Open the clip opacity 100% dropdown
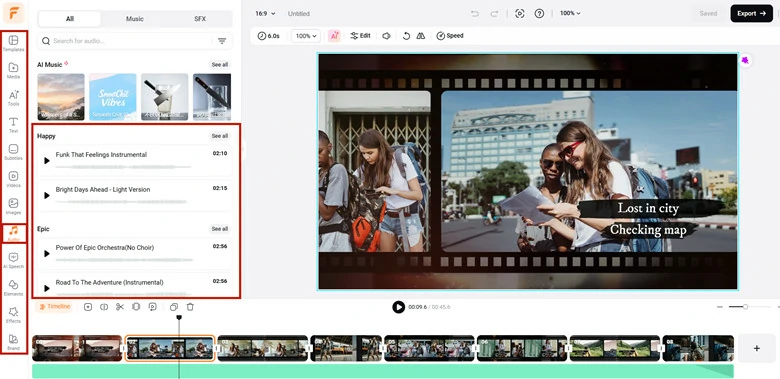This screenshot has height=379, width=780. (305, 36)
